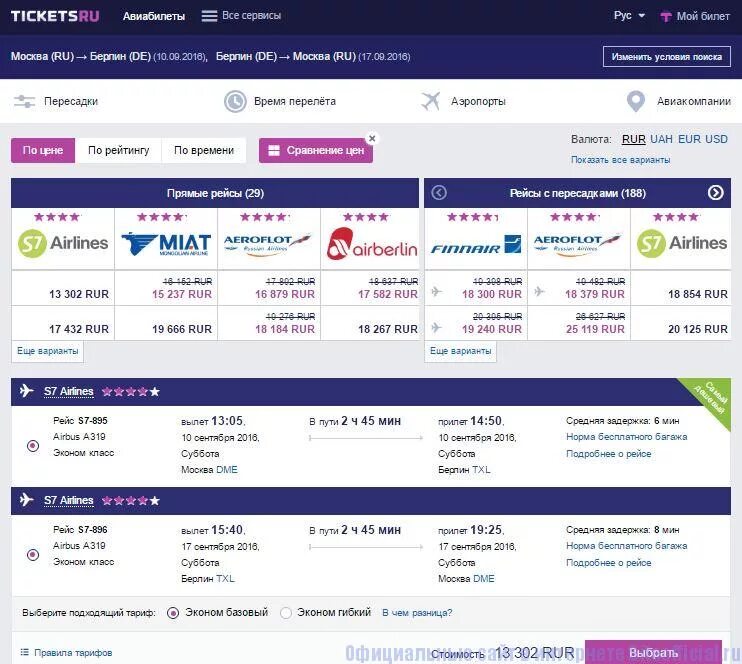Open Мой билет link

pyautogui.click(x=703, y=17)
